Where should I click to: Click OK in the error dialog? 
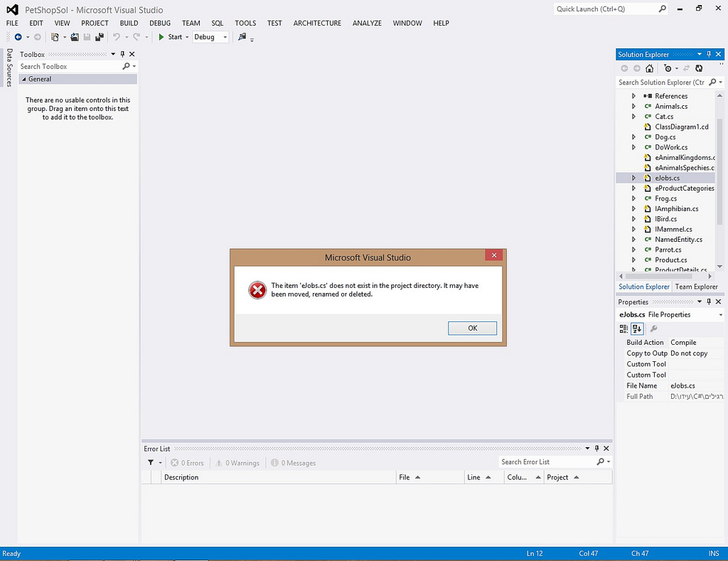click(472, 328)
